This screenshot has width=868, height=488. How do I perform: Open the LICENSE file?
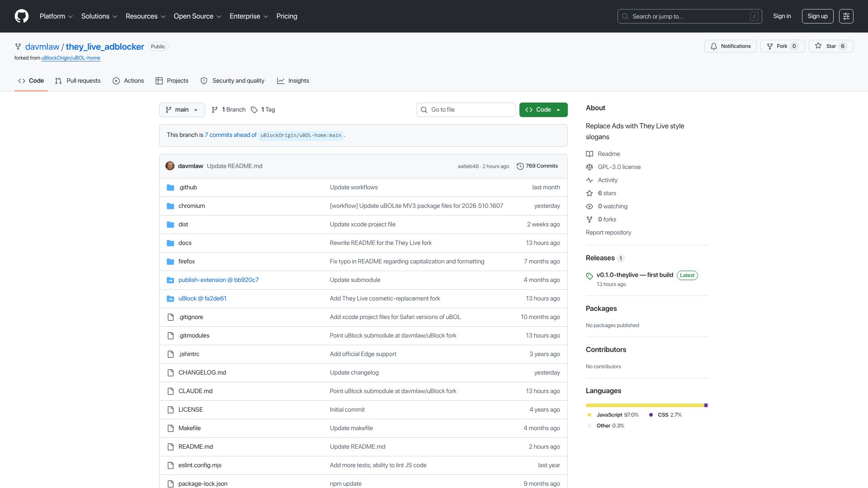click(x=191, y=410)
